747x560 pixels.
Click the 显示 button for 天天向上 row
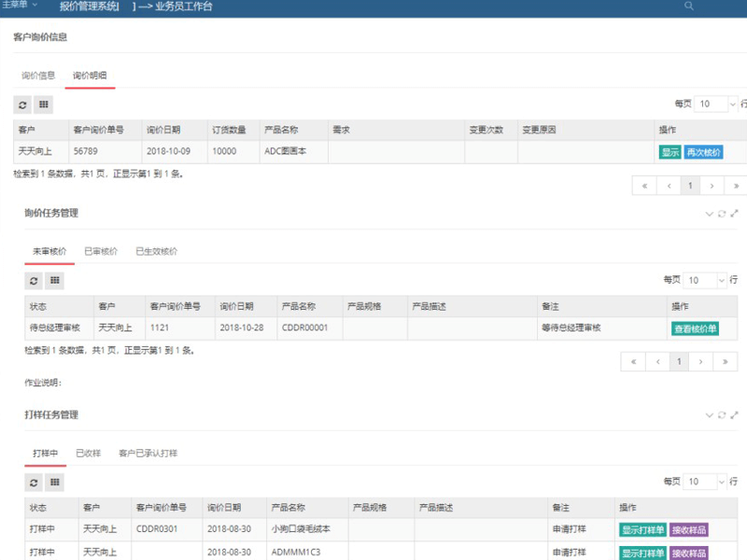point(669,152)
